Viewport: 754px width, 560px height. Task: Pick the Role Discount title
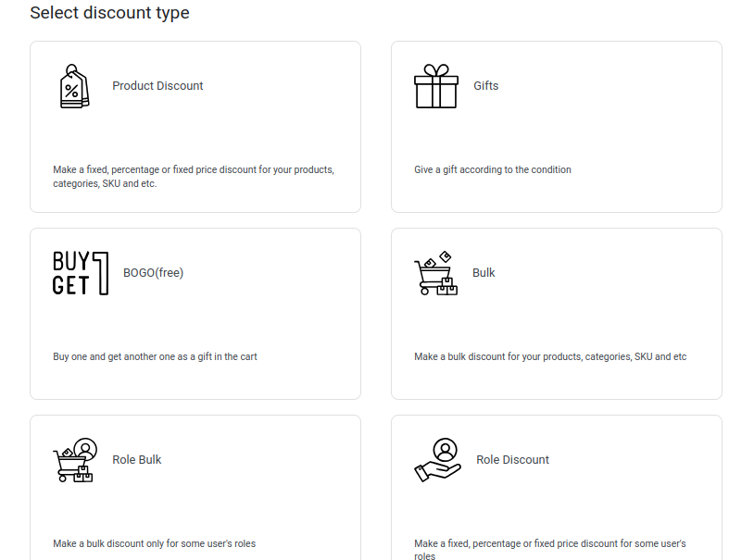click(x=512, y=460)
